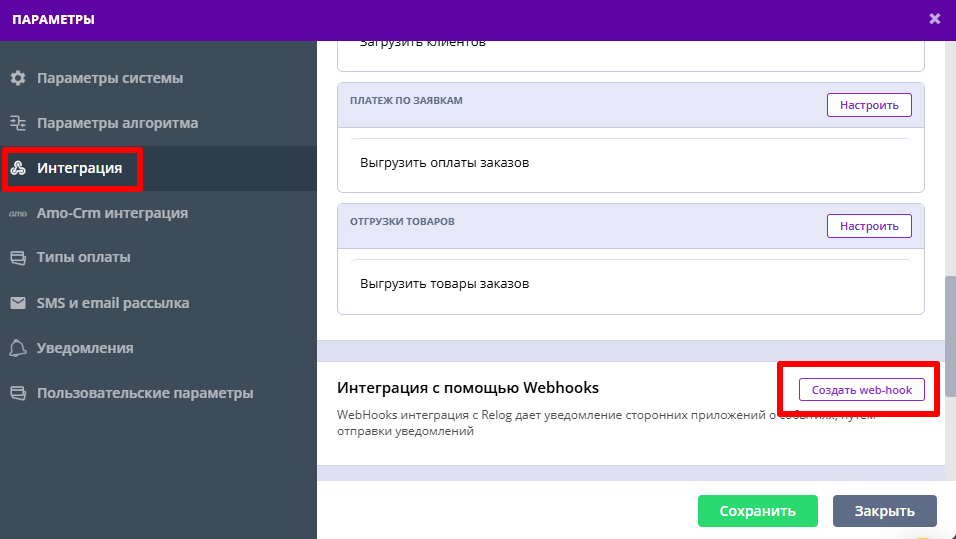This screenshot has height=539, width=956.
Task: Click the Платеж по заявкам section header
Action: [x=406, y=101]
